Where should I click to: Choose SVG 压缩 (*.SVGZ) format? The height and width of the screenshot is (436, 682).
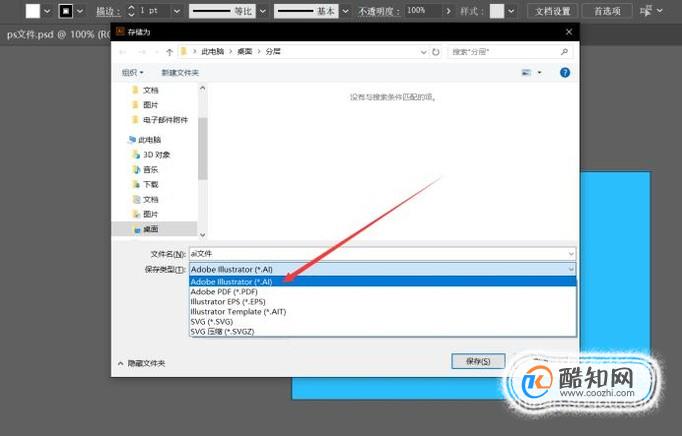[x=382, y=331]
